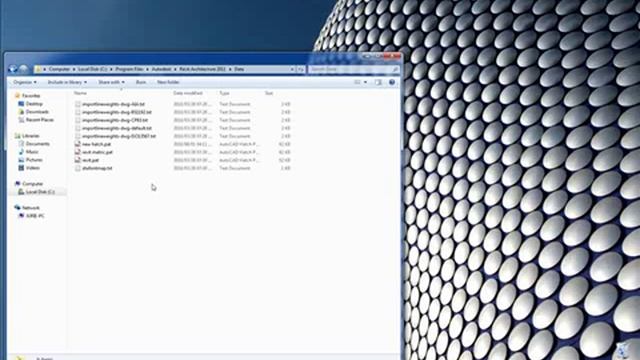Open the Share with dropdown
Image resolution: width=640 pixels, height=360 pixels.
(111, 82)
